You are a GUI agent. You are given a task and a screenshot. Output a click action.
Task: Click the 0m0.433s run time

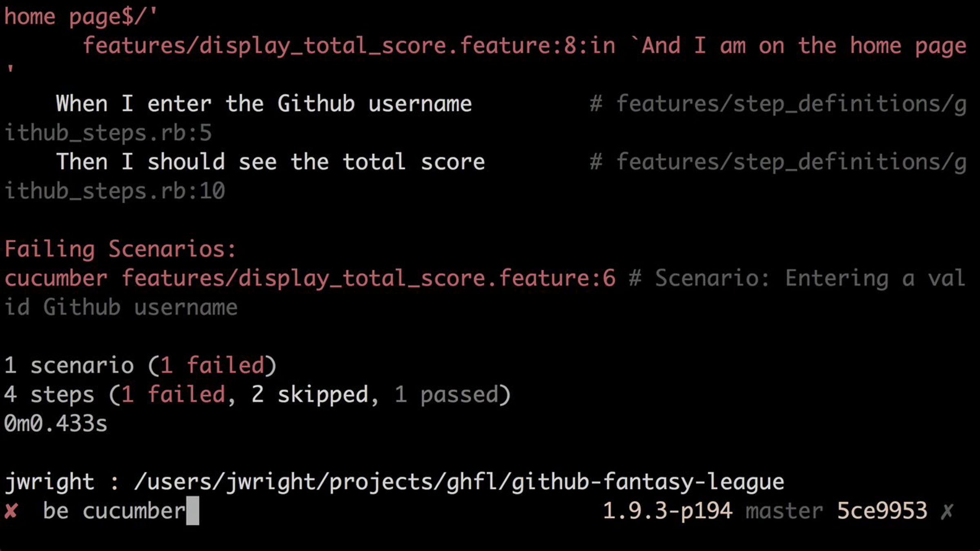tap(56, 424)
